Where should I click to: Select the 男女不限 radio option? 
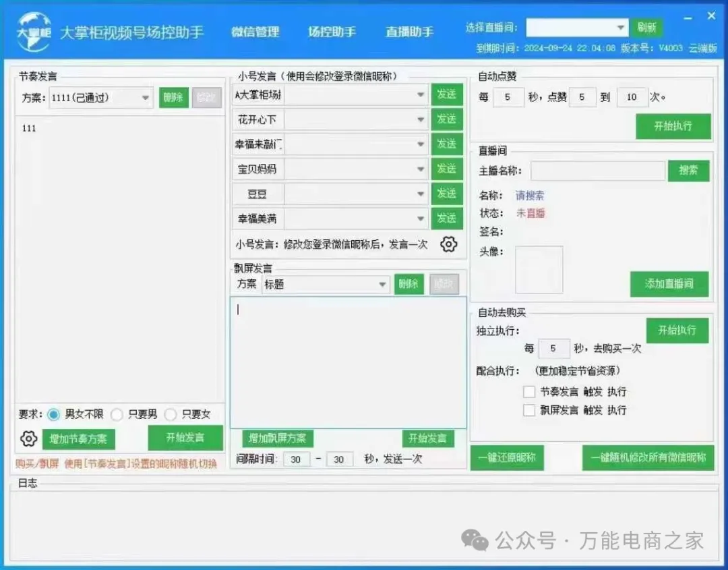tap(54, 414)
